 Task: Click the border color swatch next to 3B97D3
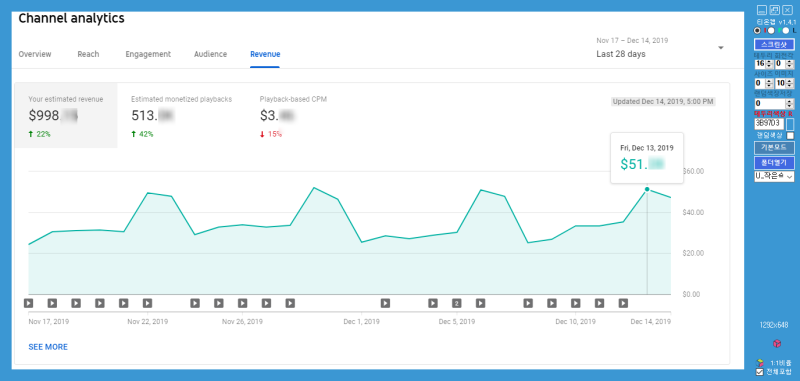[790, 124]
